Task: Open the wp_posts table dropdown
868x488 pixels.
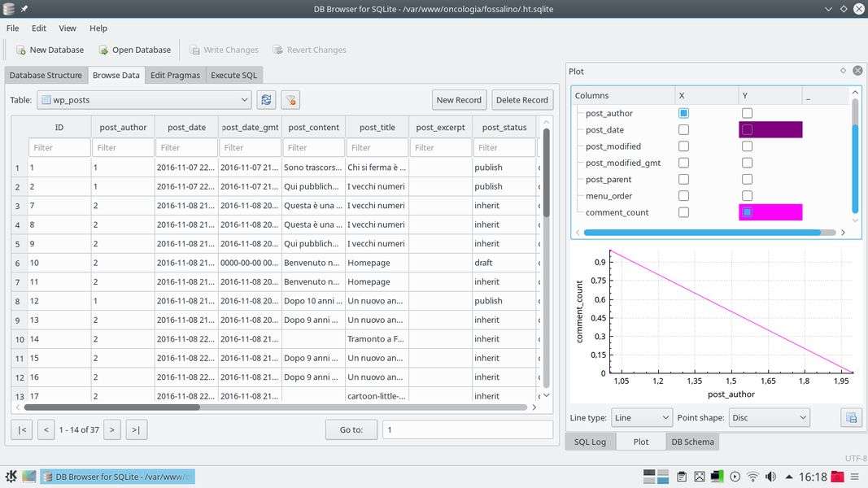Action: coord(144,100)
